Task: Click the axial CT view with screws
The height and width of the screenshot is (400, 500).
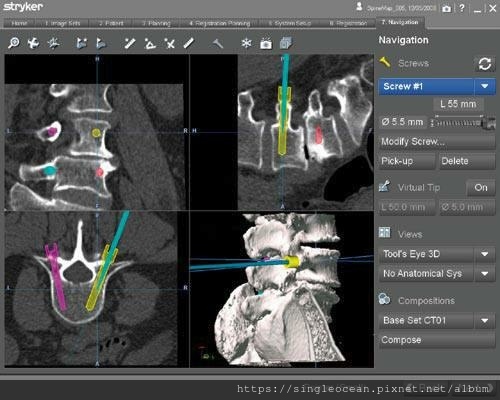Action: (97, 289)
